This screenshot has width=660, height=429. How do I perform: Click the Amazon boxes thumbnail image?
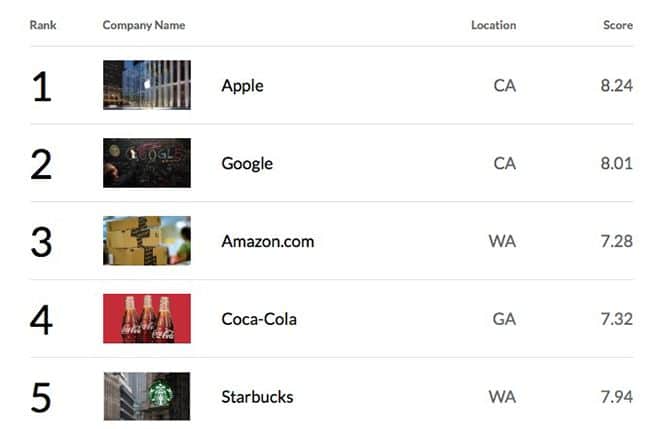[x=146, y=241]
